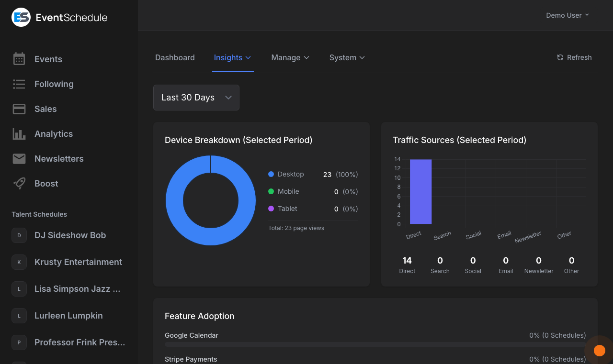Click the Desktop 23 (100%) value
Viewport: 613px width, 364px height.
click(341, 175)
